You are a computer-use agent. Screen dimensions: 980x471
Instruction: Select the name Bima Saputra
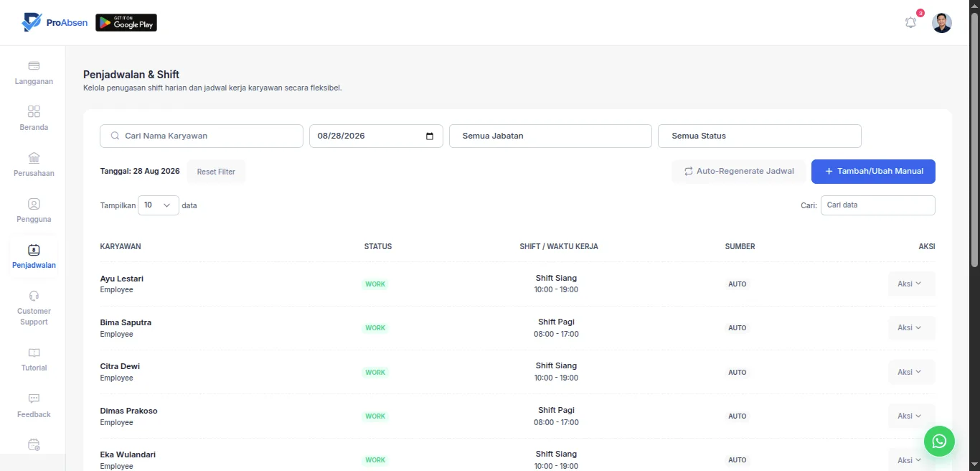(126, 322)
